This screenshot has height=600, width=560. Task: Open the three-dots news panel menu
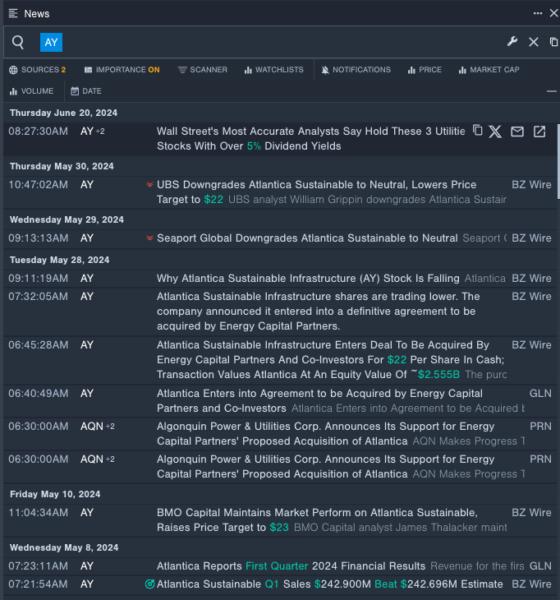tap(537, 13)
